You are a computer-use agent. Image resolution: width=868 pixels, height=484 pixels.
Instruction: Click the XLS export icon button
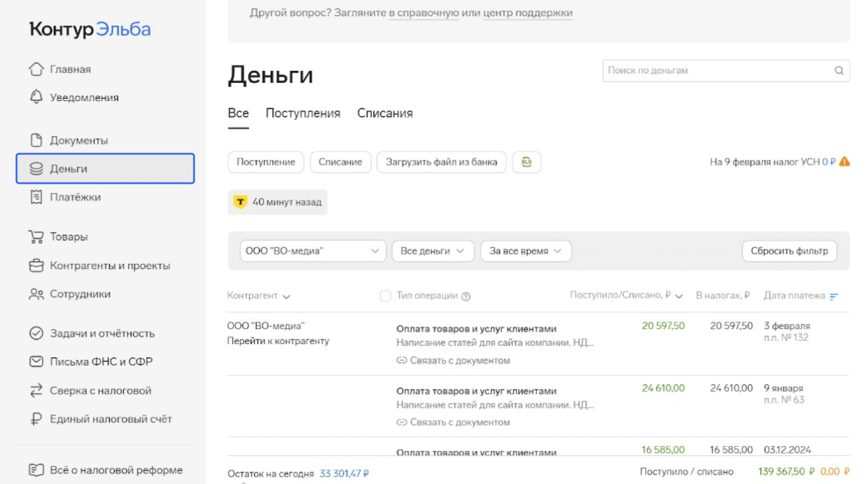click(x=526, y=162)
